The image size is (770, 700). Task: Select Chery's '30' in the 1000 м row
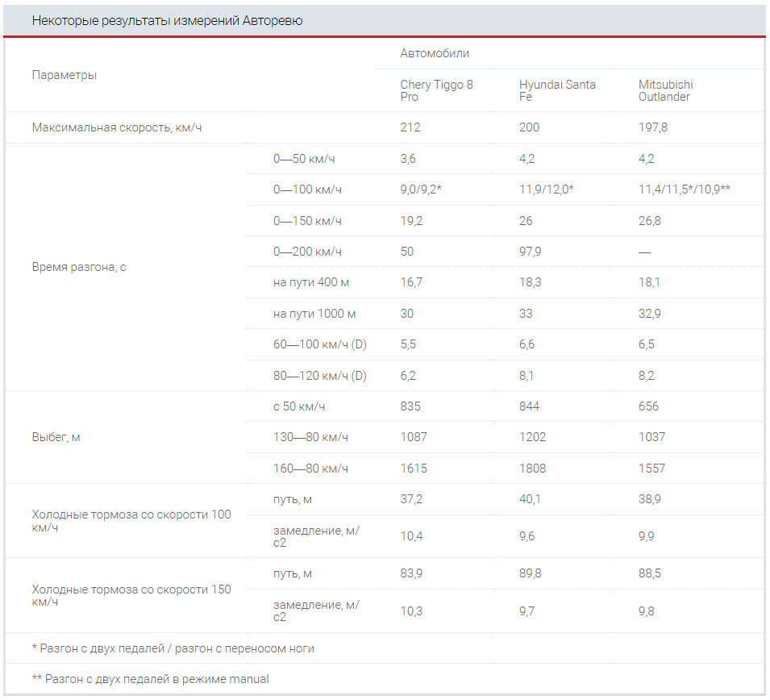click(407, 314)
